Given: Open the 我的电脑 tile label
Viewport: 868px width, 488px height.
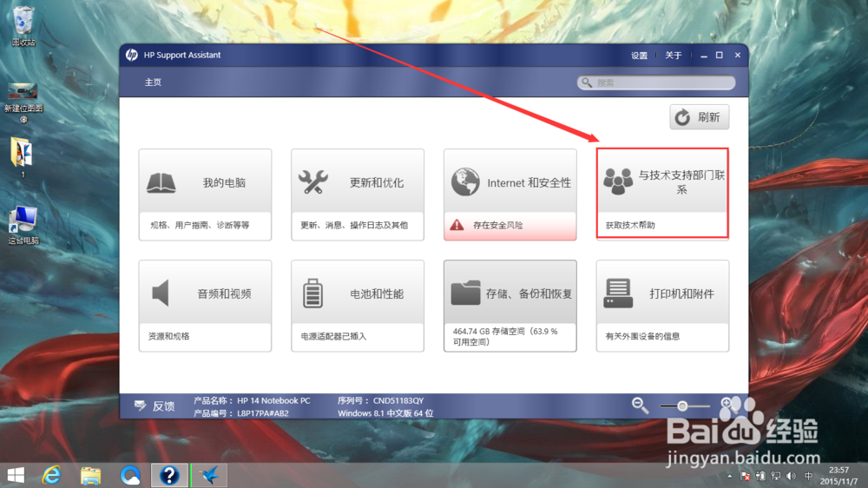Looking at the screenshot, I should (x=224, y=183).
